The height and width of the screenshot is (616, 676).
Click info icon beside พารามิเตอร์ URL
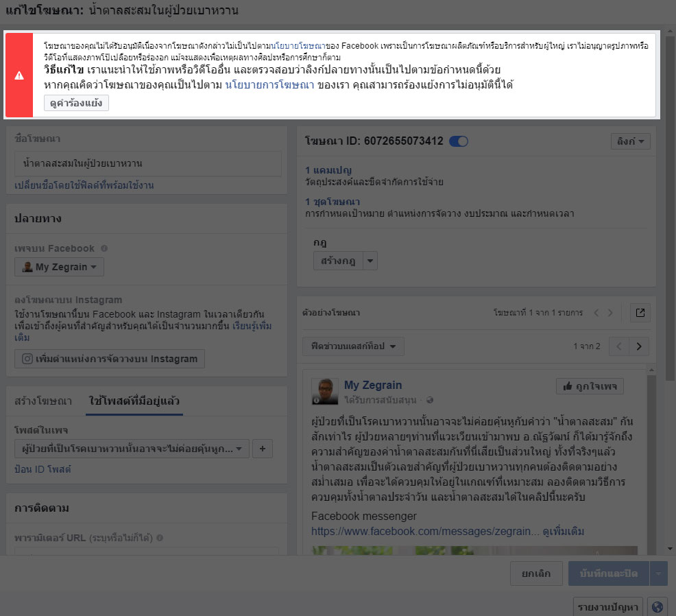(x=160, y=538)
